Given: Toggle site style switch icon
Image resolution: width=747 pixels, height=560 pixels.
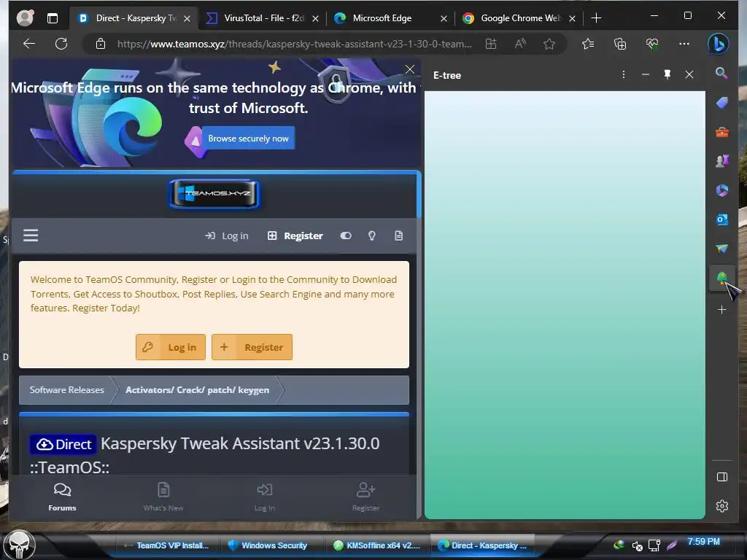Looking at the screenshot, I should [346, 236].
